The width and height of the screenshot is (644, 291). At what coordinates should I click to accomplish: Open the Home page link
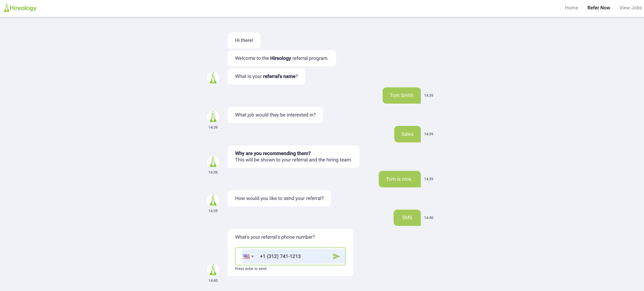coord(571,8)
